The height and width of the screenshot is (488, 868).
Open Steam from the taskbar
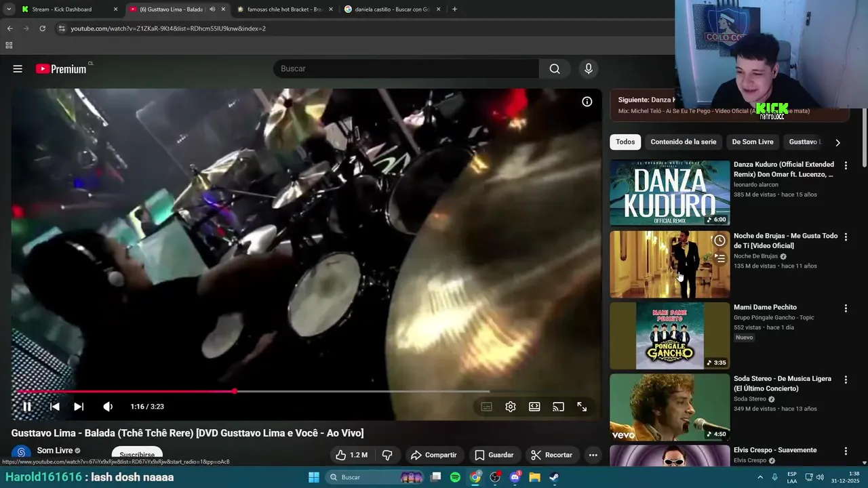(x=554, y=477)
